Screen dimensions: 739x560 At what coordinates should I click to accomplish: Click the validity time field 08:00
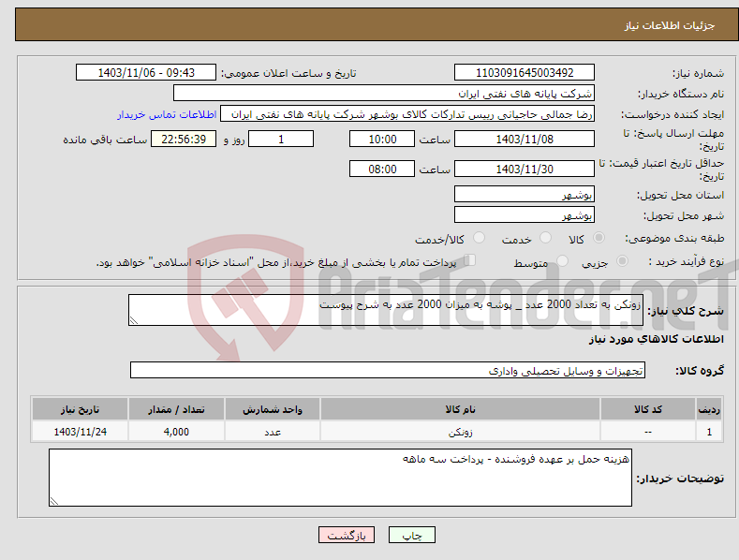[x=382, y=169]
